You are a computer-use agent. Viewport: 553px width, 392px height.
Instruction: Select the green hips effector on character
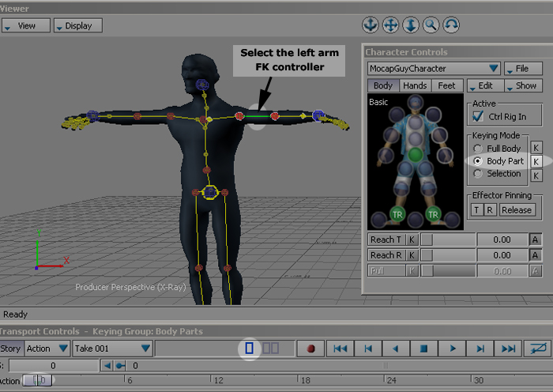click(415, 154)
